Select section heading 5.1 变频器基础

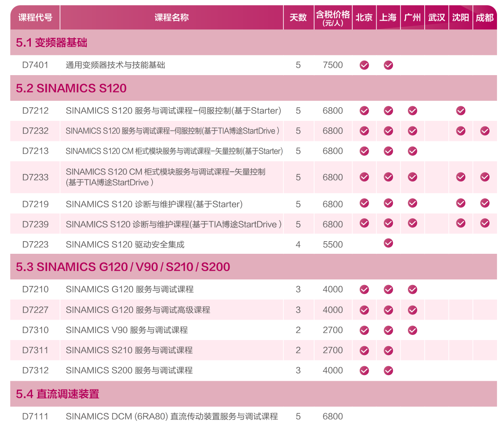[51, 43]
